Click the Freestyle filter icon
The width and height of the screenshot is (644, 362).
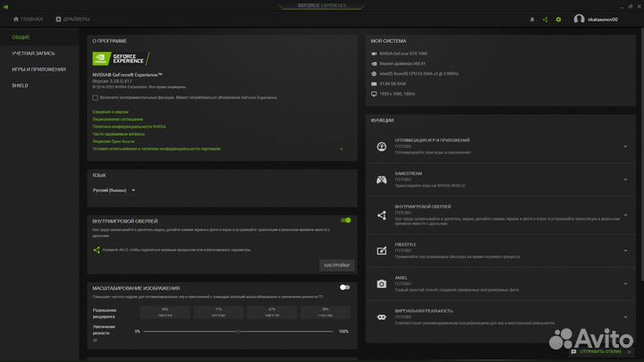381,249
